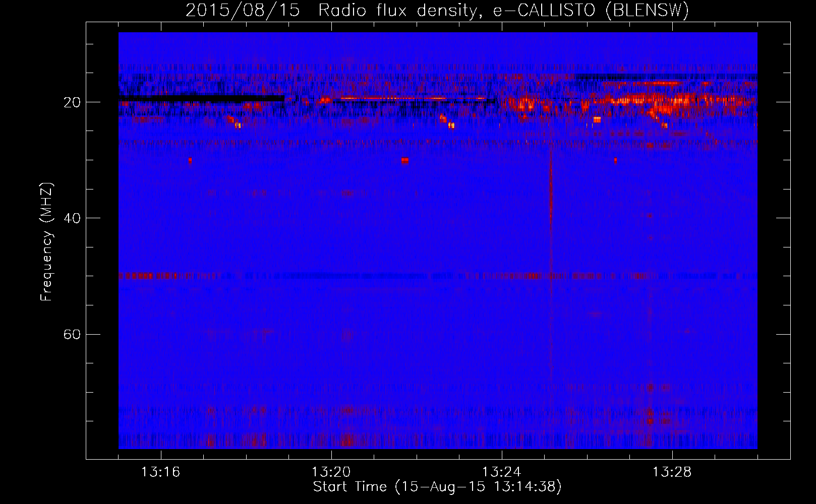This screenshot has height=504, width=816.
Task: Click the time tick label '13:28'
Action: coord(672,472)
